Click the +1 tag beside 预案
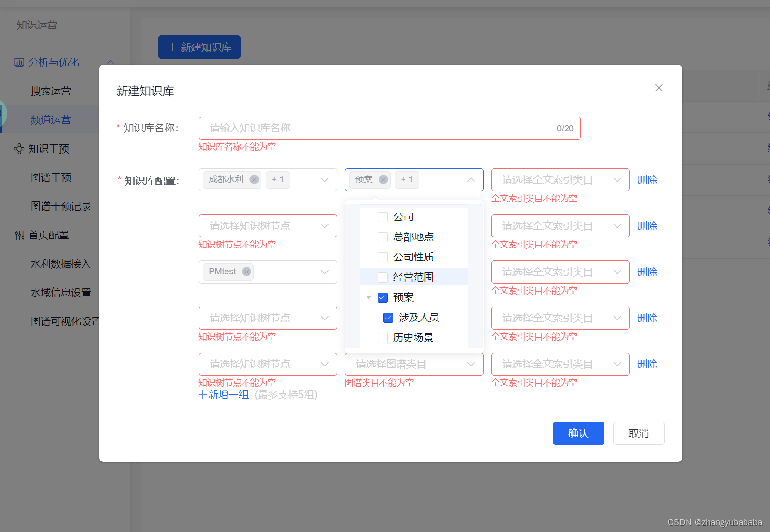The height and width of the screenshot is (532, 770). (407, 179)
